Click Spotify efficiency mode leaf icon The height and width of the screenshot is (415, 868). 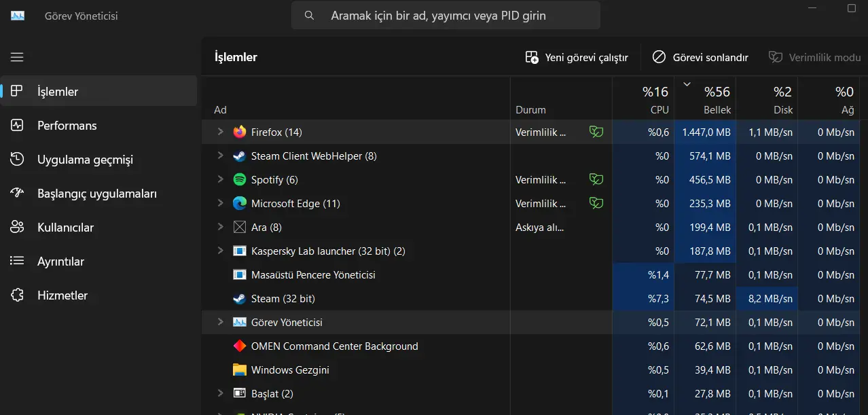(x=596, y=180)
